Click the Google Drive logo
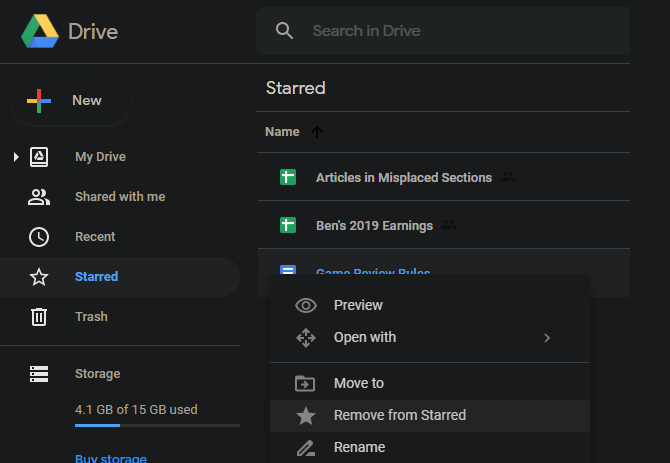The width and height of the screenshot is (670, 463). [x=40, y=31]
